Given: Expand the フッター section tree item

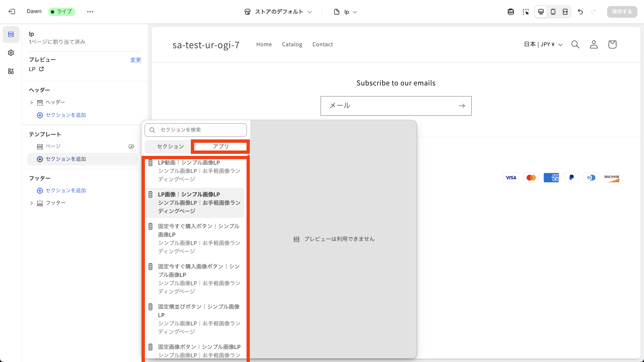Looking at the screenshot, I should 32,203.
